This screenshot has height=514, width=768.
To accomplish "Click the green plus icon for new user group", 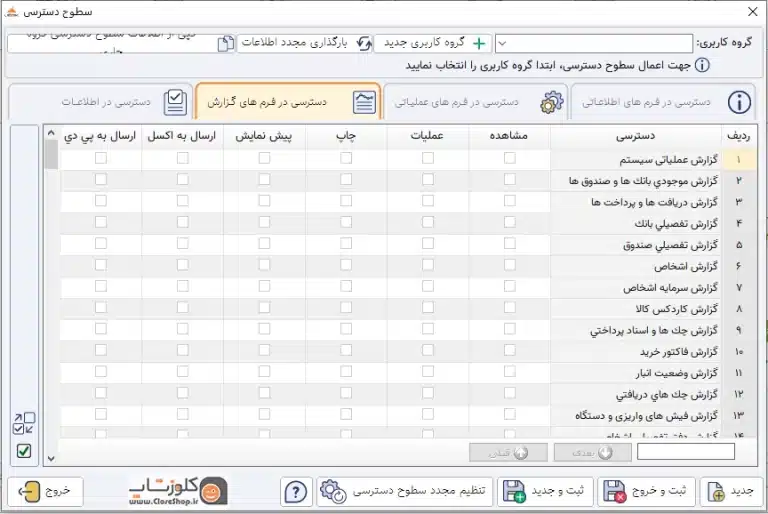I will 479,44.
